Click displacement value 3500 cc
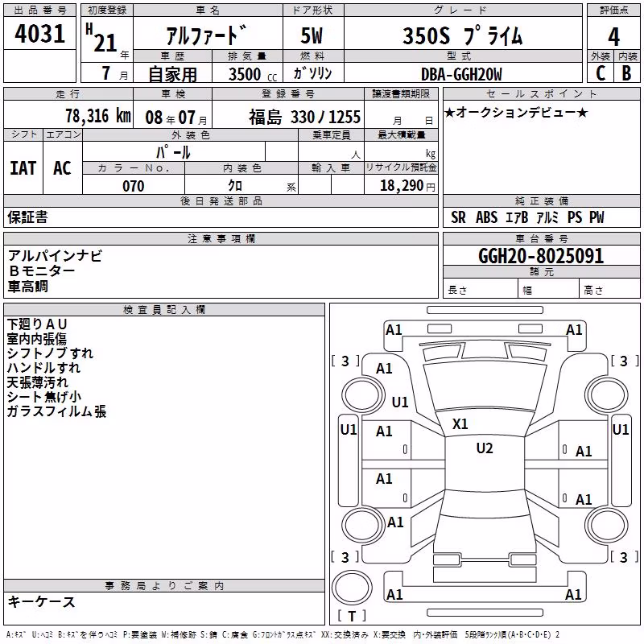This screenshot has height=644, width=644. (x=253, y=74)
